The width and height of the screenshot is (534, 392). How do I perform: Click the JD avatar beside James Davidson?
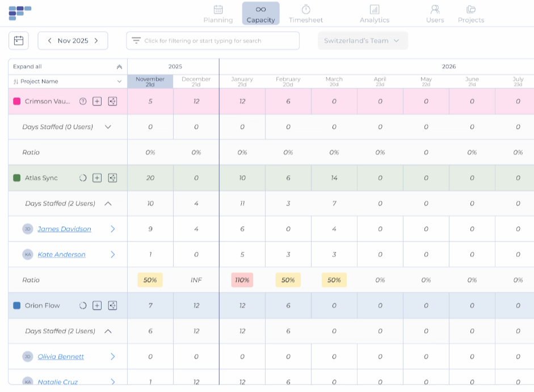pyautogui.click(x=27, y=229)
